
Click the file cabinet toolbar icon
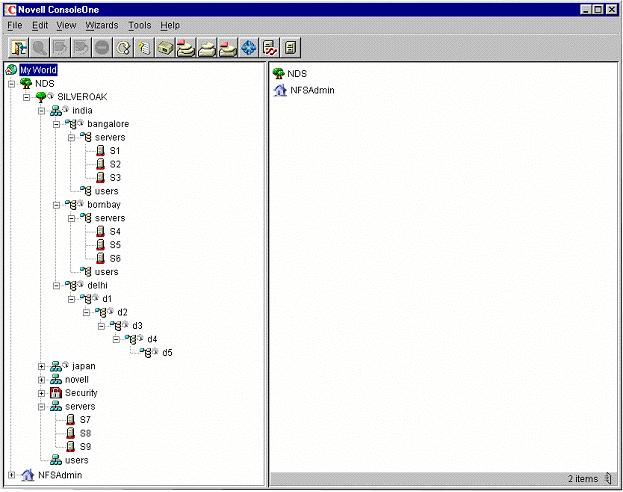click(290, 48)
